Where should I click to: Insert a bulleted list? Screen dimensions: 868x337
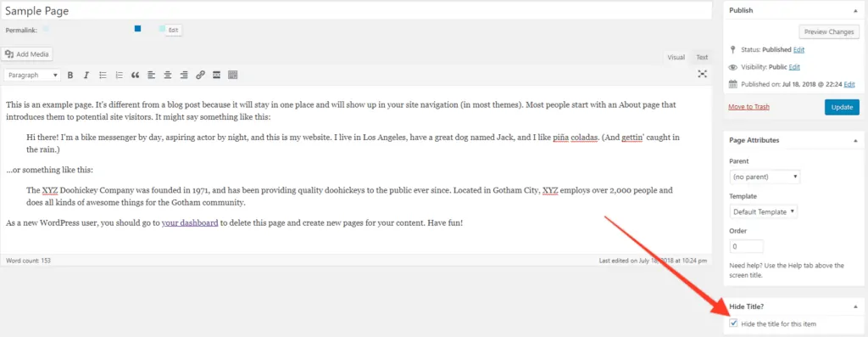103,75
